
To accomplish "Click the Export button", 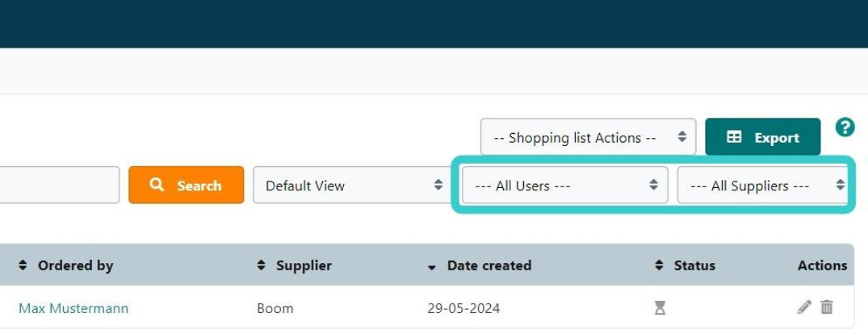I will click(762, 136).
